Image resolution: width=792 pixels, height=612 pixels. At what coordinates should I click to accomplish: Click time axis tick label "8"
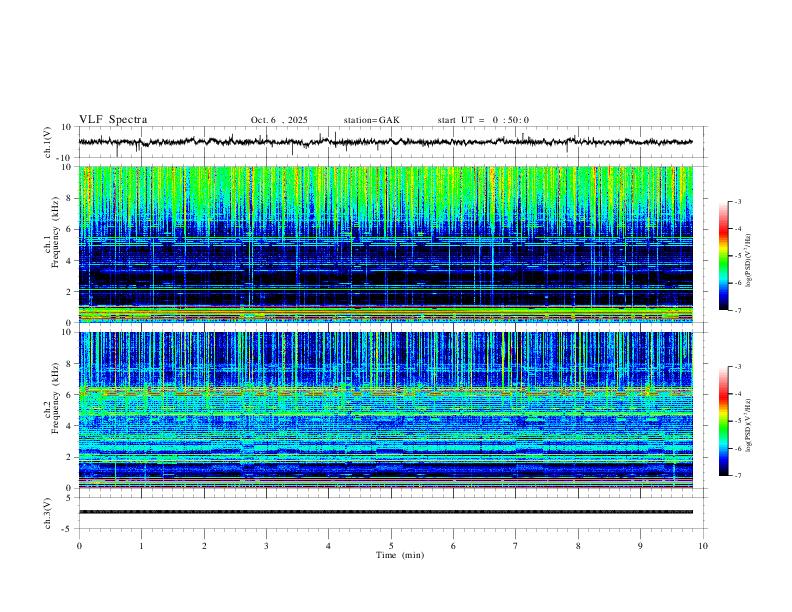pos(578,546)
